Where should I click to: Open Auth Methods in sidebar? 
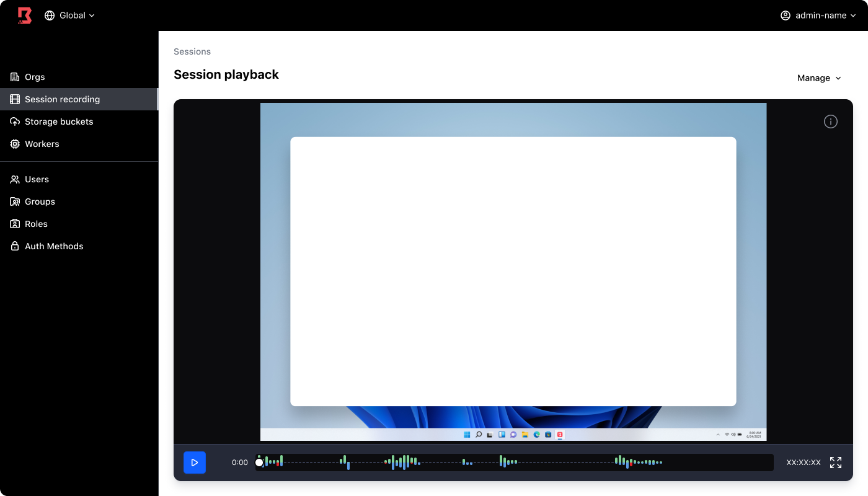pos(79,246)
